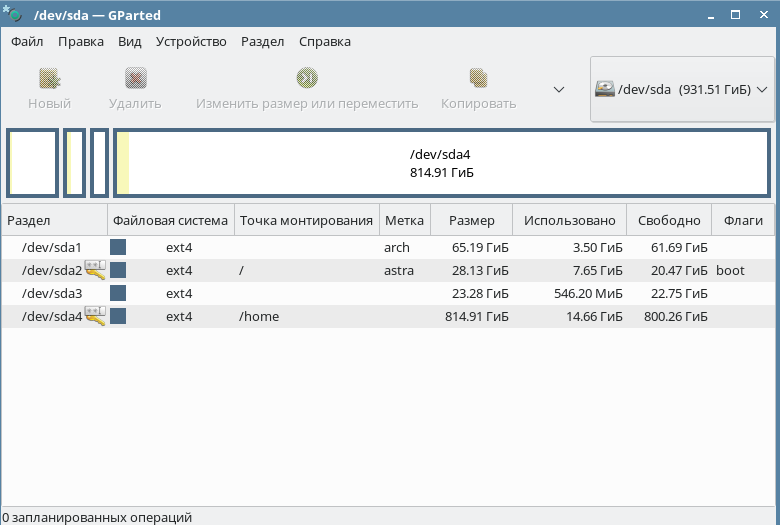Click the 22.75 ГиБ free cell
This screenshot has width=780, height=525.
click(x=679, y=293)
